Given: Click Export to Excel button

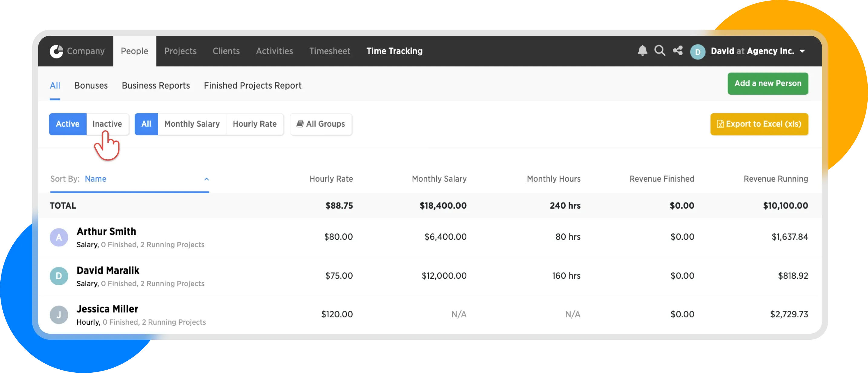Looking at the screenshot, I should [x=759, y=124].
